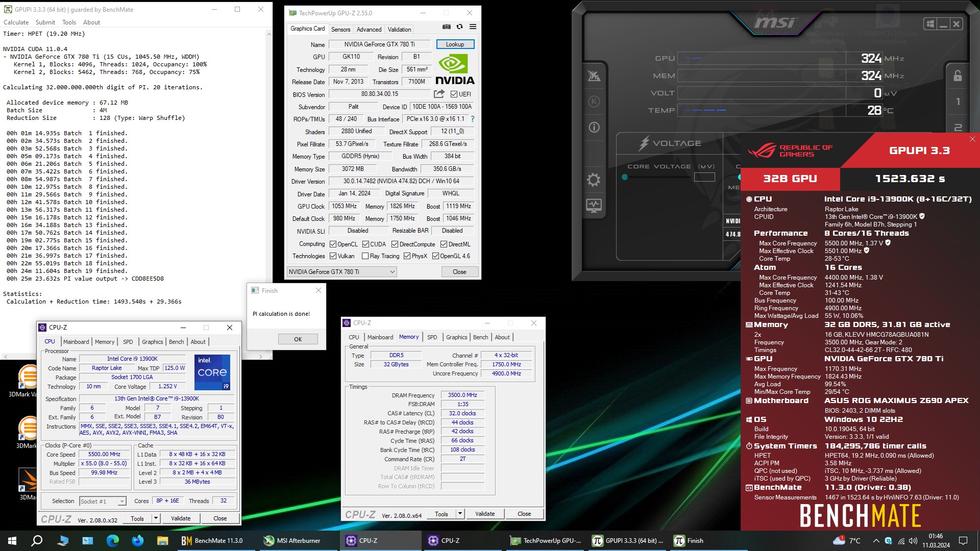Image resolution: width=980 pixels, height=551 pixels.
Task: Open the GPU-Z Validation tab
Action: (x=399, y=30)
